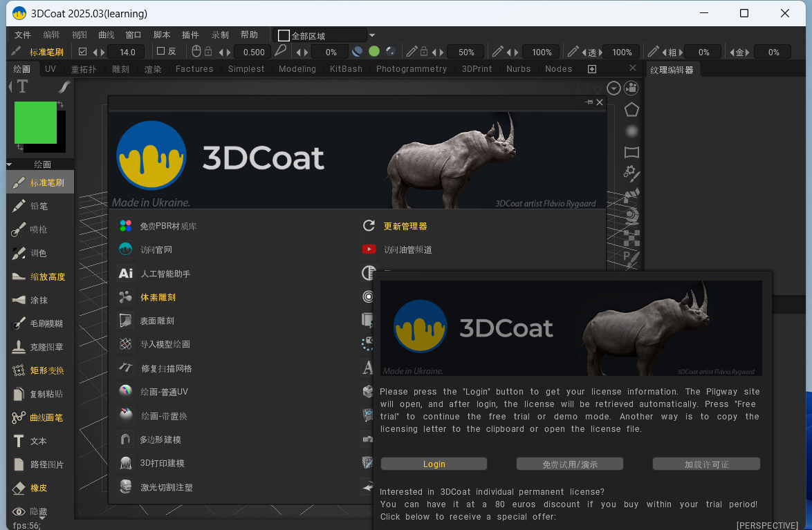812x530 pixels.
Task: Open the 帮助 help menu
Action: pyautogui.click(x=249, y=35)
